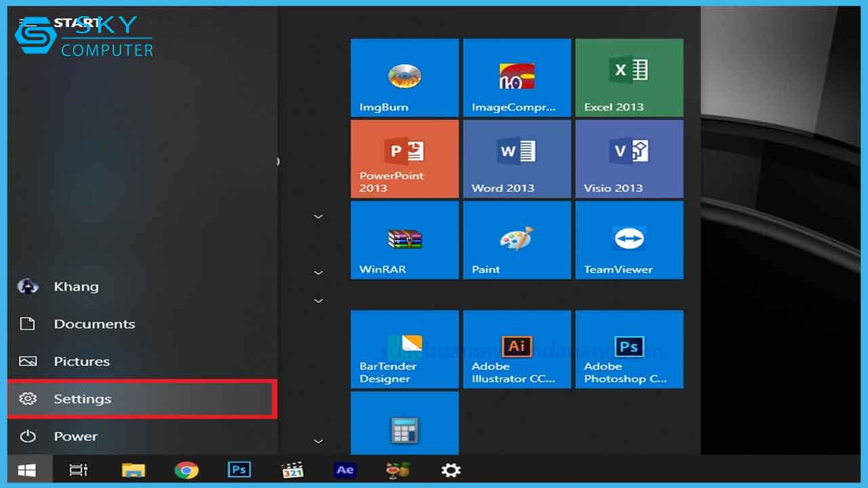Image resolution: width=868 pixels, height=488 pixels.
Task: Launch WinRAR from the Start menu
Action: click(404, 239)
